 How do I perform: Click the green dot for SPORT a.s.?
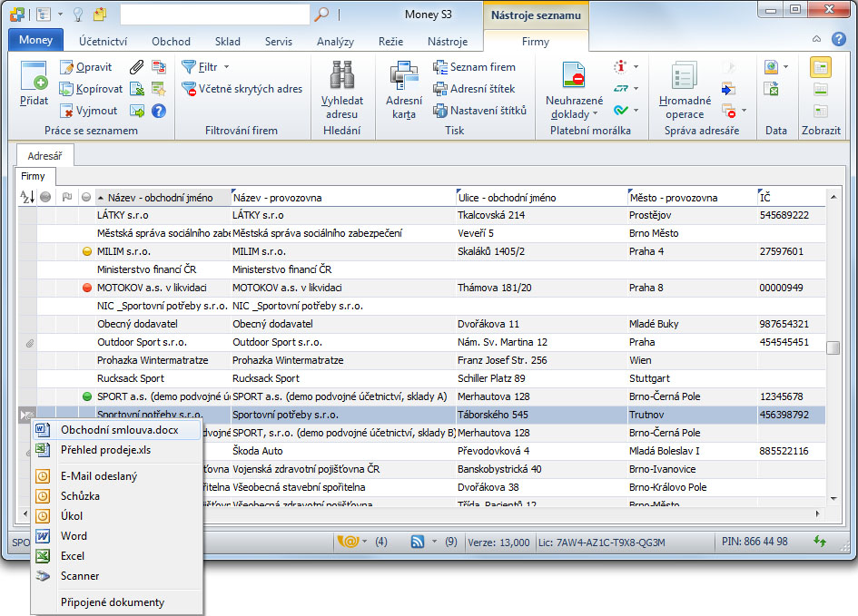[86, 396]
